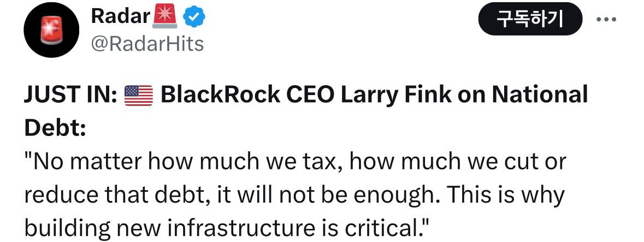
Task: Click the word "National" in the headline
Action: tap(540, 96)
